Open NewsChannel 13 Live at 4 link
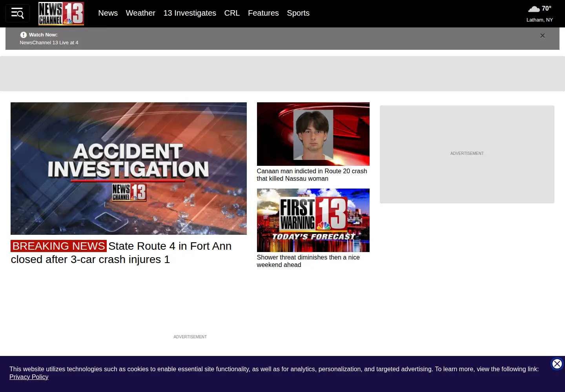The width and height of the screenshot is (565, 392). (x=49, y=43)
